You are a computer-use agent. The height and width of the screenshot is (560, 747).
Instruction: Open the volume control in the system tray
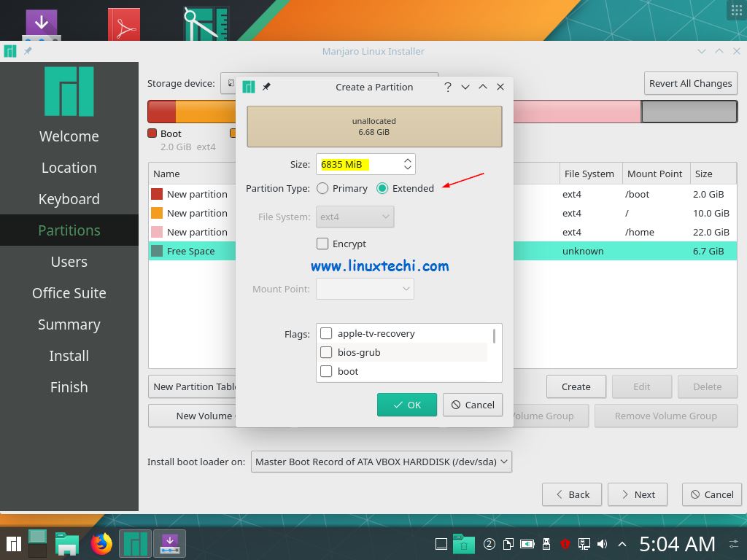600,543
